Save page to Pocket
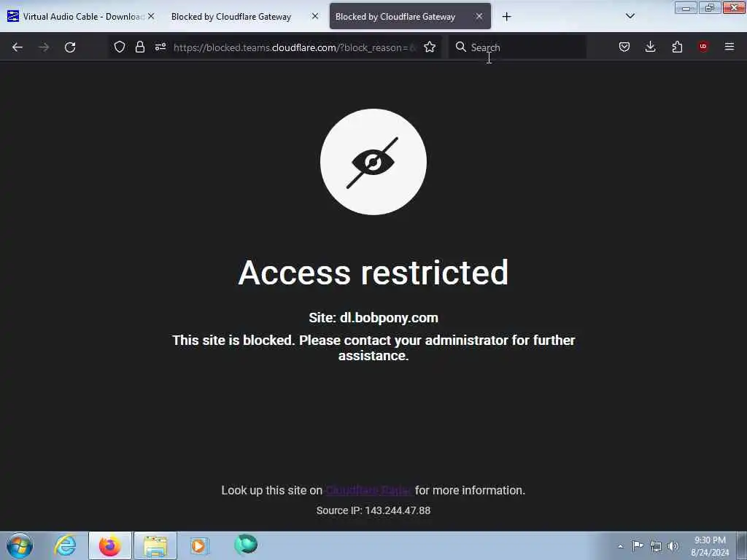 point(624,47)
